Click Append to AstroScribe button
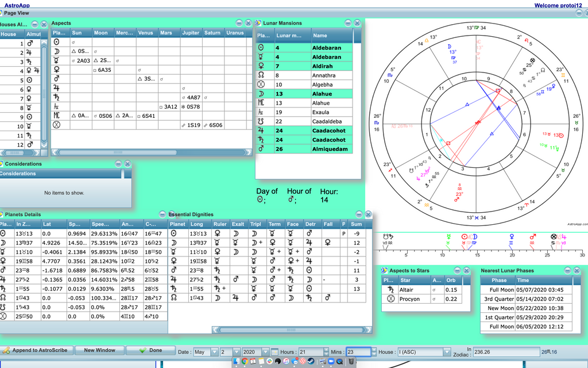 [37, 350]
